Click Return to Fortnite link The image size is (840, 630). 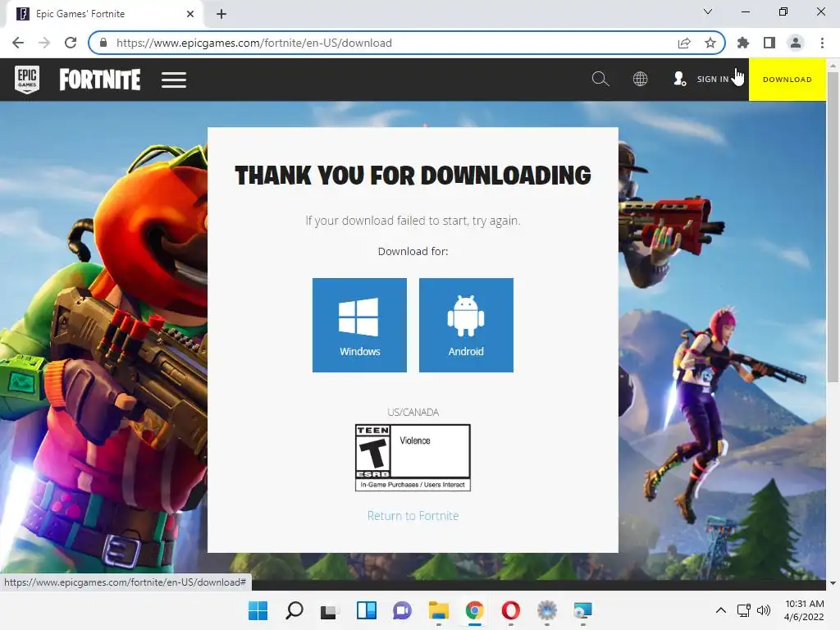pos(413,515)
